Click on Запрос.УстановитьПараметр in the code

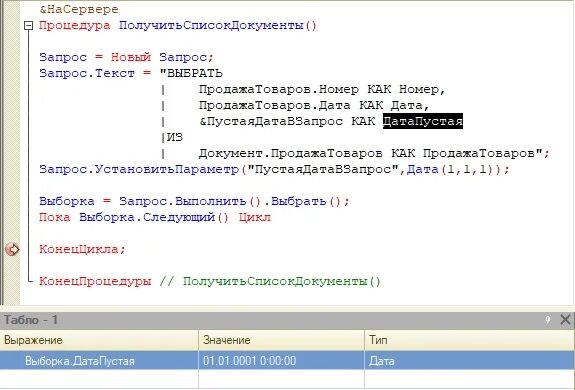click(x=139, y=169)
